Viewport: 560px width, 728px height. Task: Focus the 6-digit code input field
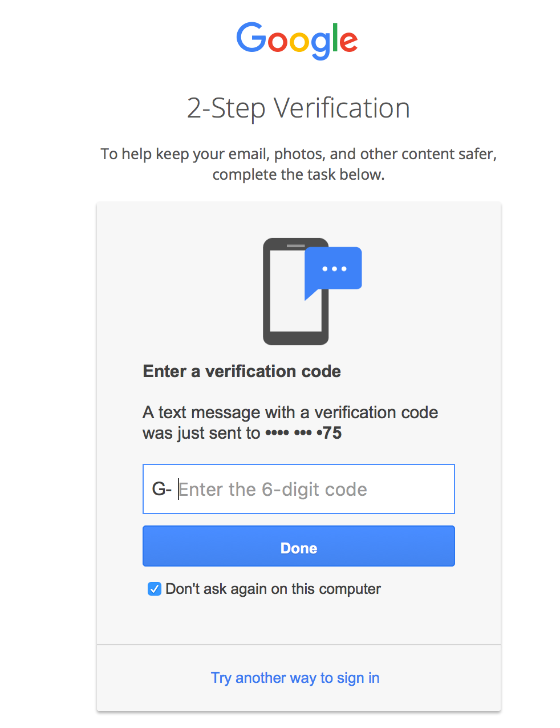(x=314, y=490)
